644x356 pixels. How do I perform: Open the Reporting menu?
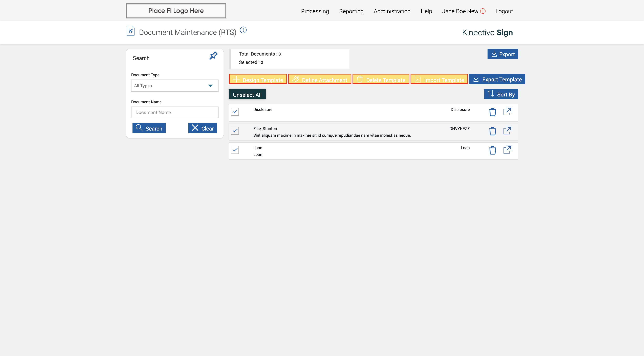coord(351,11)
